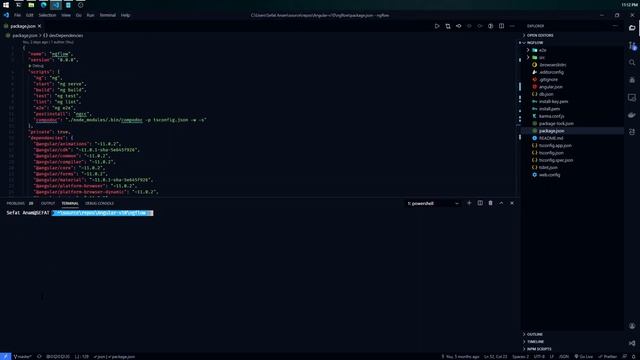Open the Docker view in activity bar
The image size is (640, 360).
pos(632,115)
